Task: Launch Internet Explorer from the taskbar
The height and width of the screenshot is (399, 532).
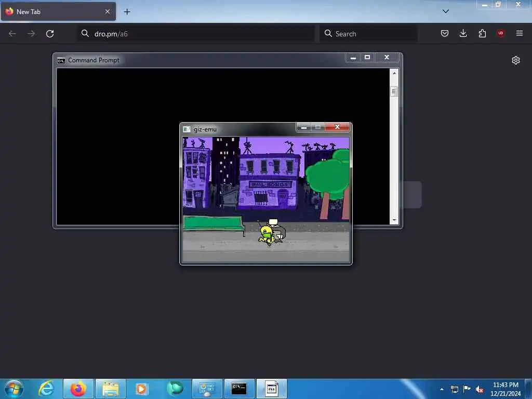Action: pyautogui.click(x=46, y=389)
